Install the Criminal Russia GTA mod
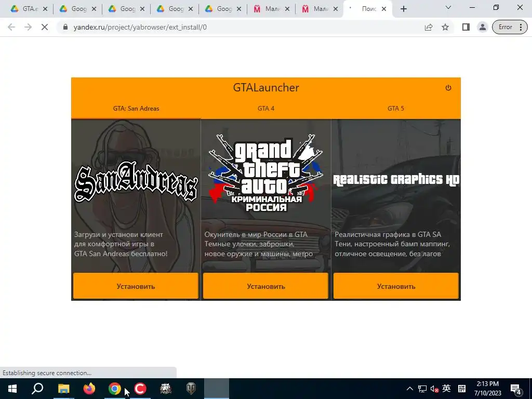The width and height of the screenshot is (532, 399). tap(265, 286)
